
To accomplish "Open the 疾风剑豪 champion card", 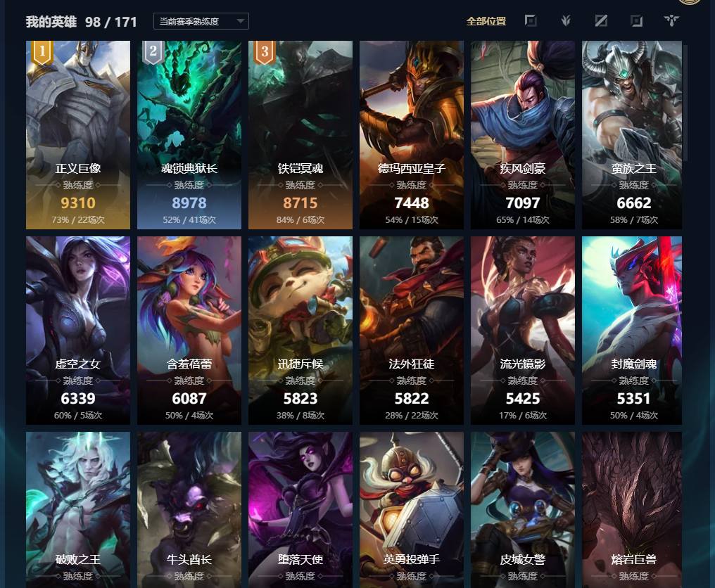I will (523, 135).
